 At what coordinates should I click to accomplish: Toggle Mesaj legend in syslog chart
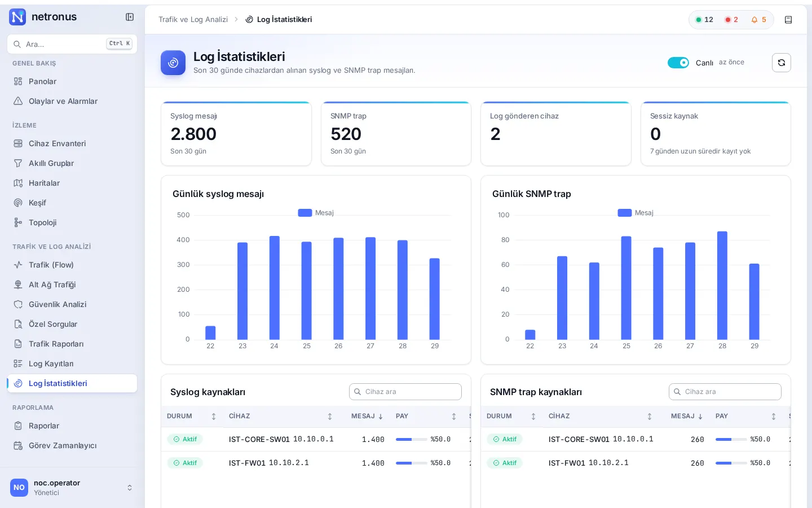point(316,213)
